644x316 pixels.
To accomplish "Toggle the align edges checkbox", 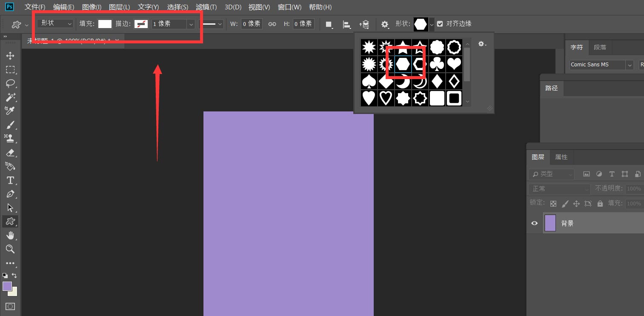I will 440,24.
